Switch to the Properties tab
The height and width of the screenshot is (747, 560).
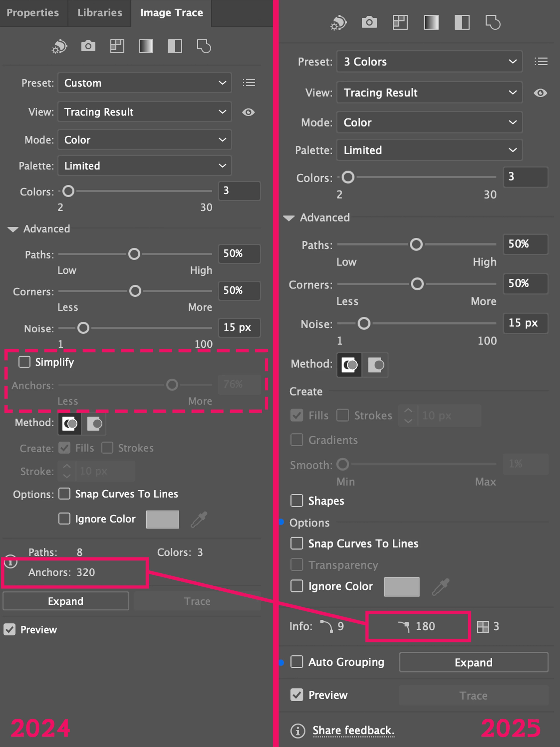tap(33, 13)
